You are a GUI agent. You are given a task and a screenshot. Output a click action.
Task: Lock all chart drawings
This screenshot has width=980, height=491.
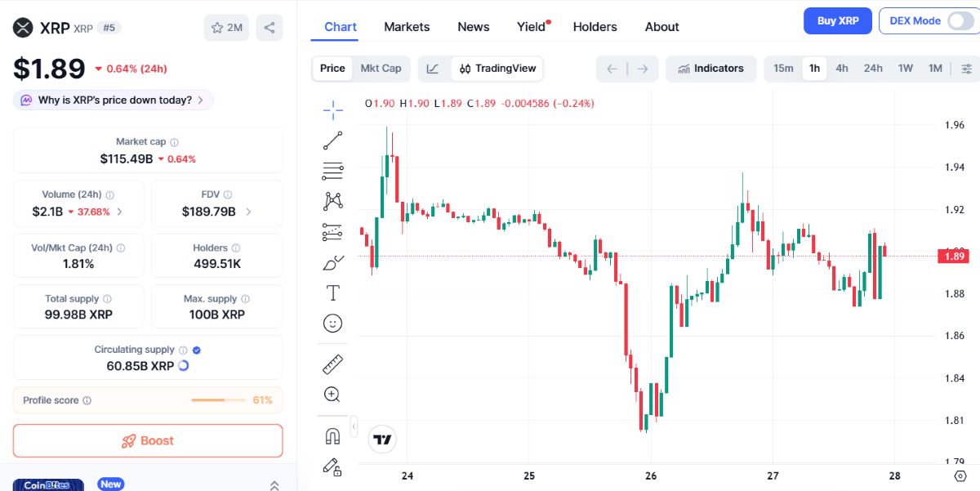click(x=332, y=467)
